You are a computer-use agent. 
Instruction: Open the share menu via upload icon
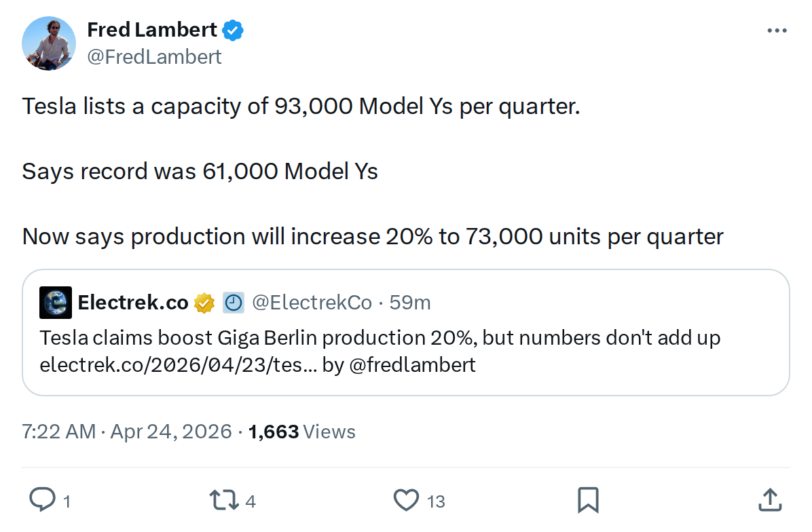point(770,500)
